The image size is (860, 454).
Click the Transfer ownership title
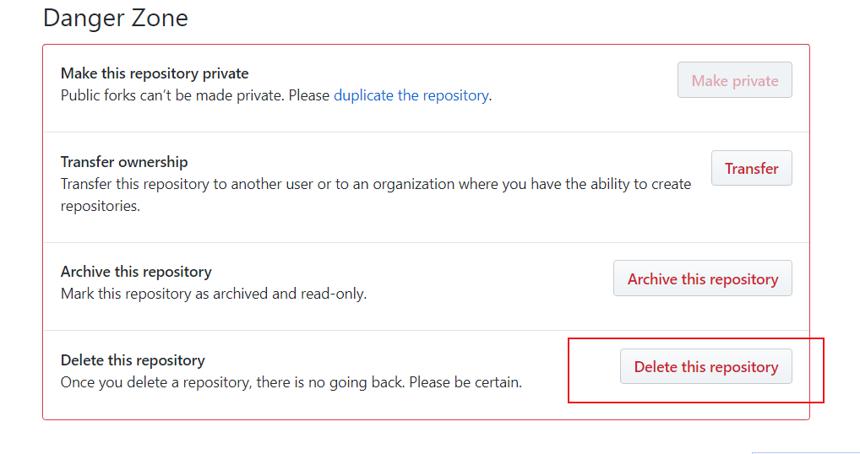click(124, 162)
